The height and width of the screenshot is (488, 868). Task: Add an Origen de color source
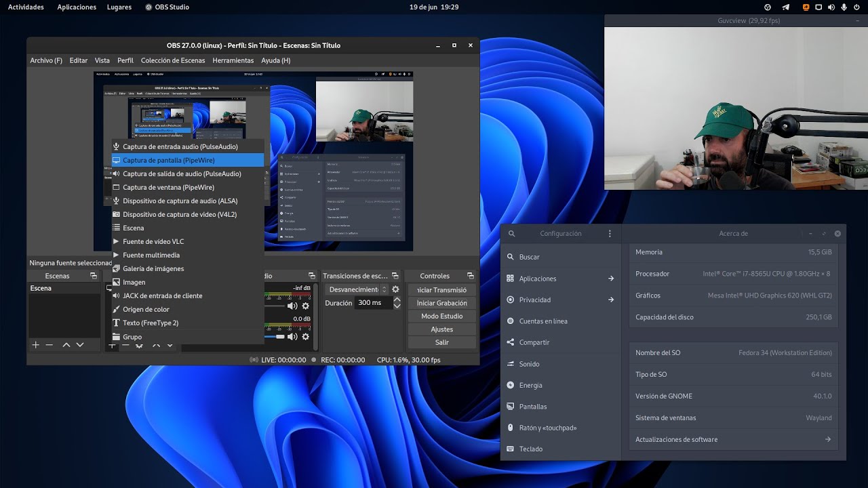(187, 309)
